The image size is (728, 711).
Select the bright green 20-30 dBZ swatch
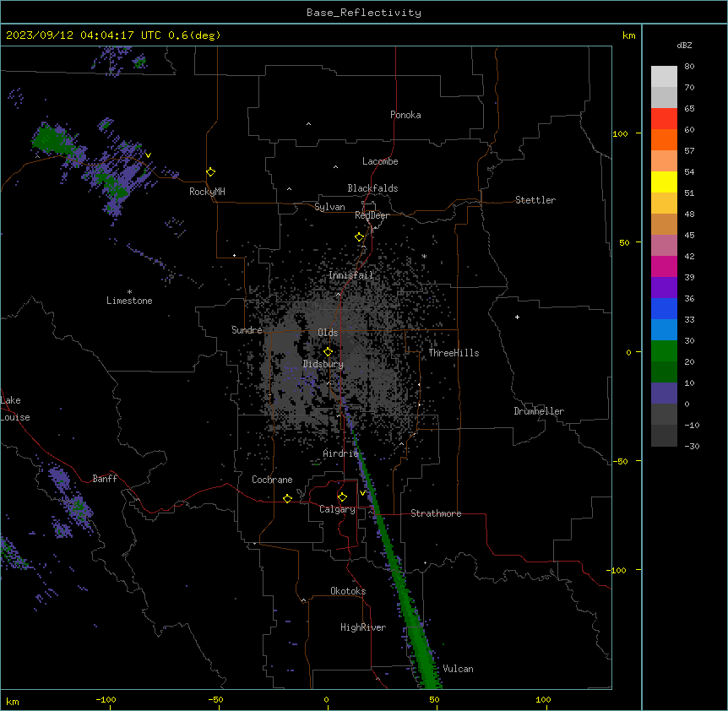(x=664, y=351)
